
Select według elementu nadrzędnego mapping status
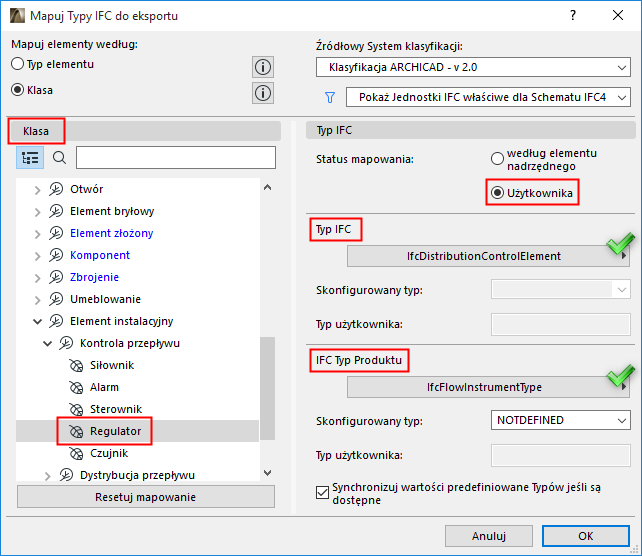click(496, 158)
